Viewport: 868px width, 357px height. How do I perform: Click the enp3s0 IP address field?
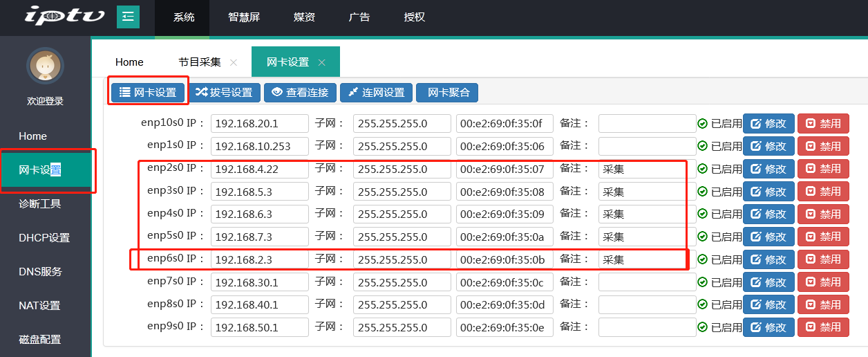pos(259,192)
